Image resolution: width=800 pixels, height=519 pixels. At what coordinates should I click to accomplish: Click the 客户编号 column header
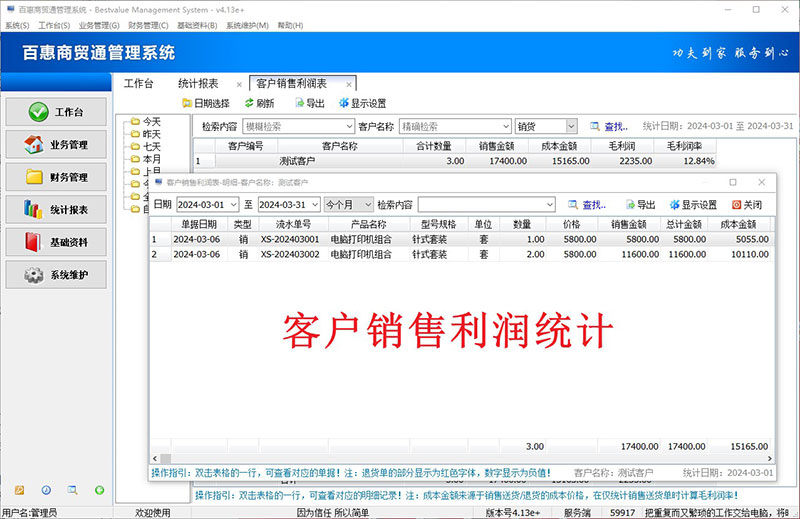pyautogui.click(x=246, y=146)
